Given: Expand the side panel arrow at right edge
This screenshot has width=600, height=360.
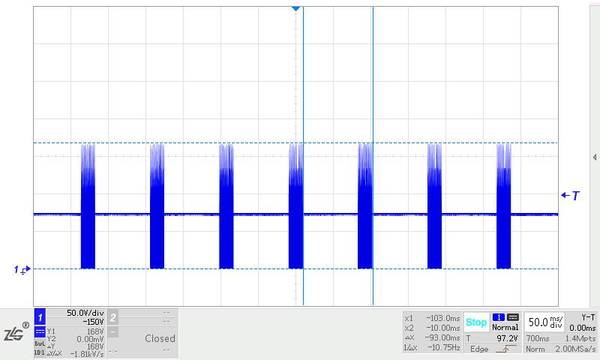Looking at the screenshot, I should [x=595, y=157].
